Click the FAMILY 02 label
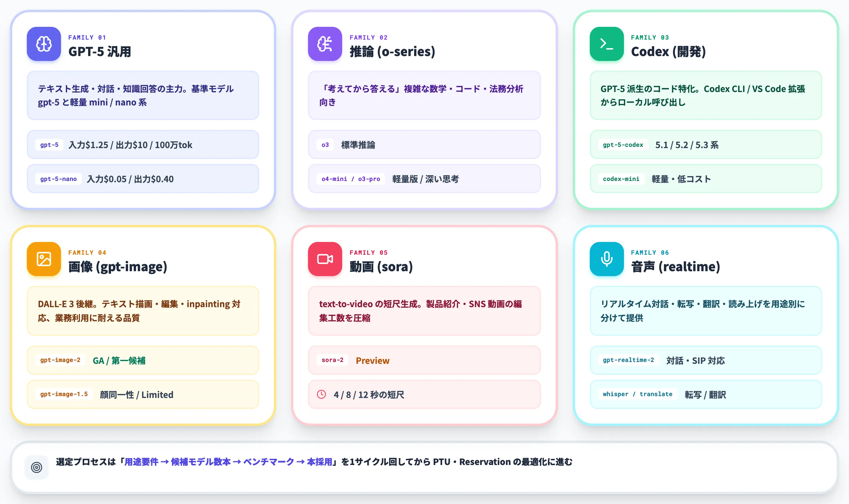The image size is (849, 504). click(x=368, y=37)
